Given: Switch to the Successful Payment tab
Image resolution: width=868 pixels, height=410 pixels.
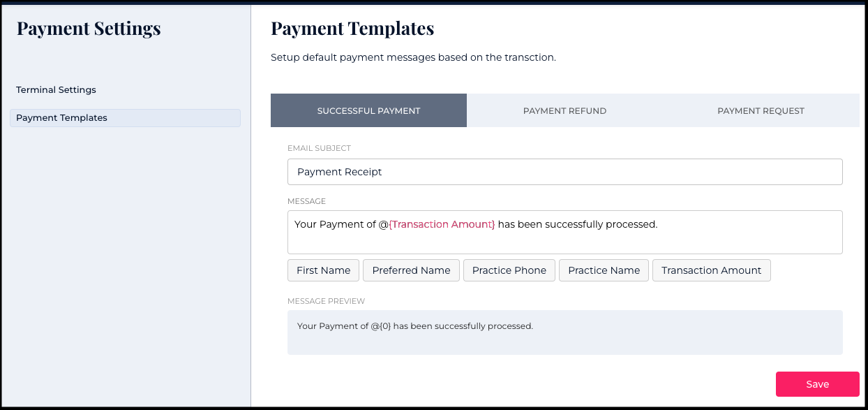Looking at the screenshot, I should click(368, 110).
